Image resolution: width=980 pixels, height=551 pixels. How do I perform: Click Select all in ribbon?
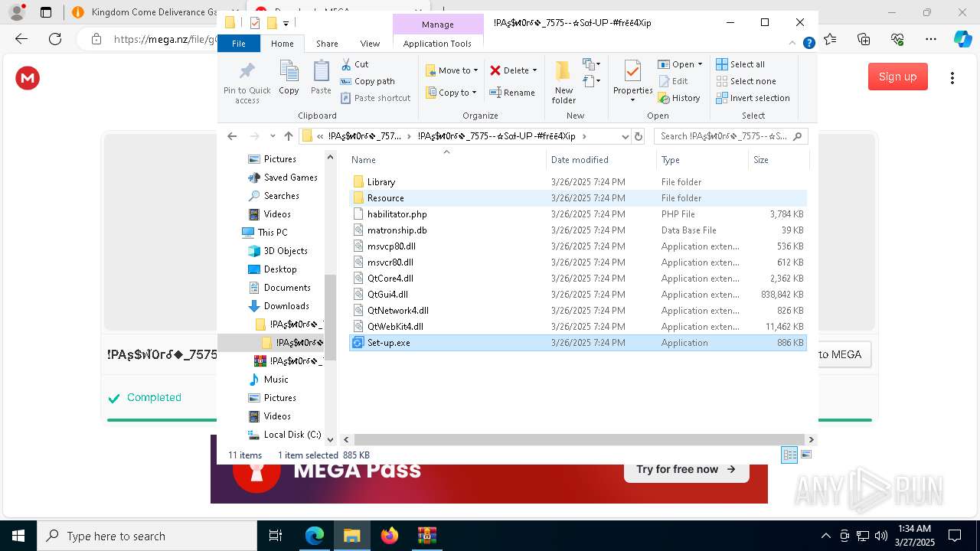point(740,64)
